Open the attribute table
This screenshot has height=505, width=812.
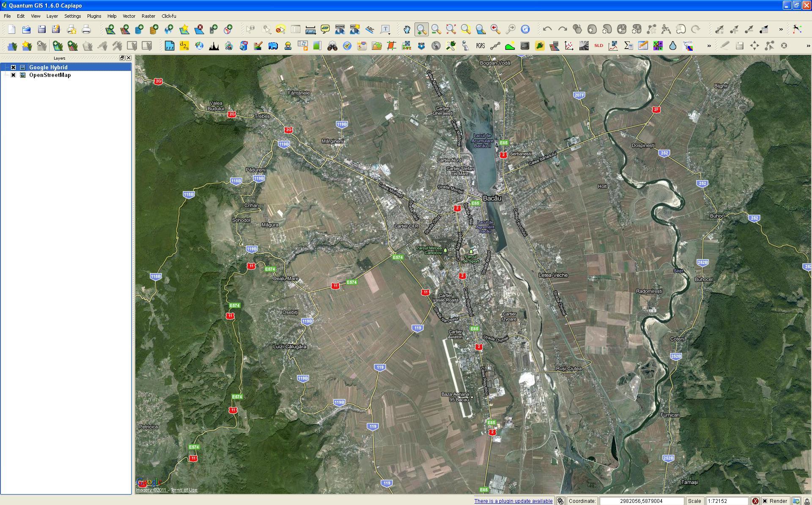click(296, 29)
